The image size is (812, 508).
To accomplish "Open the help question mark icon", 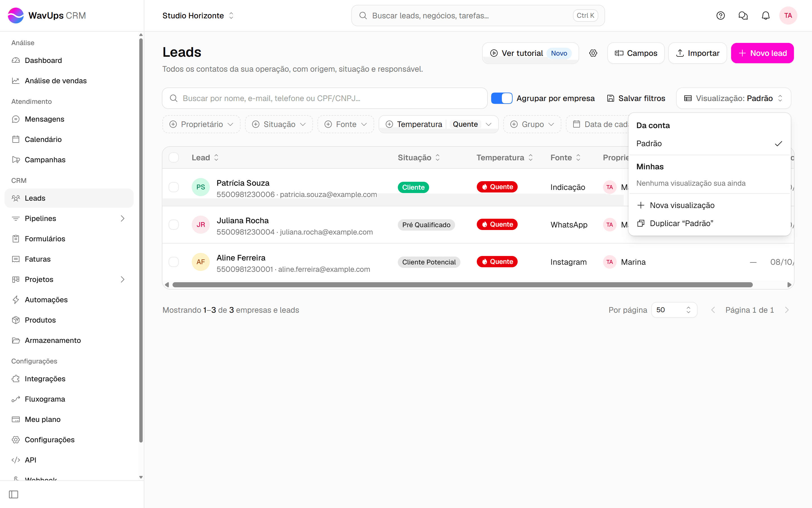I will (x=720, y=16).
